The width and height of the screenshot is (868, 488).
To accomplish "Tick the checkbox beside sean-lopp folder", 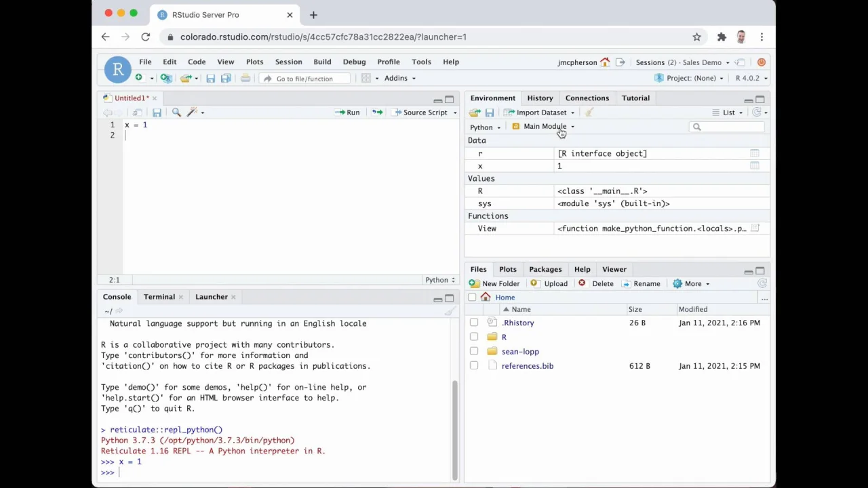I will [474, 351].
